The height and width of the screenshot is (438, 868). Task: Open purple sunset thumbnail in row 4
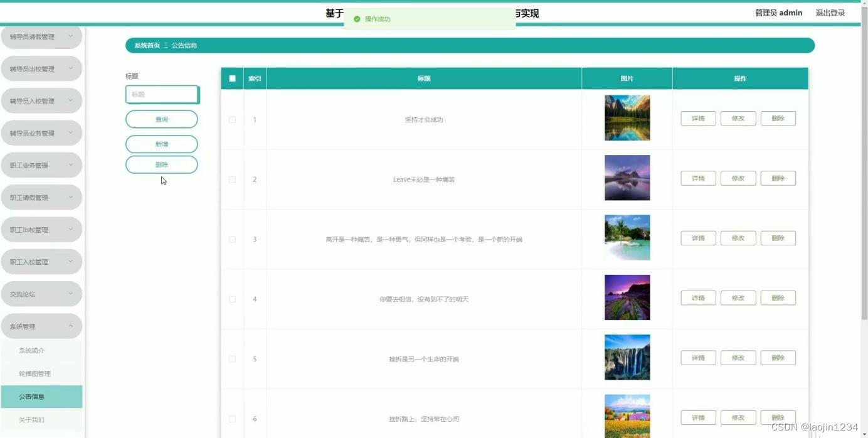[627, 297]
